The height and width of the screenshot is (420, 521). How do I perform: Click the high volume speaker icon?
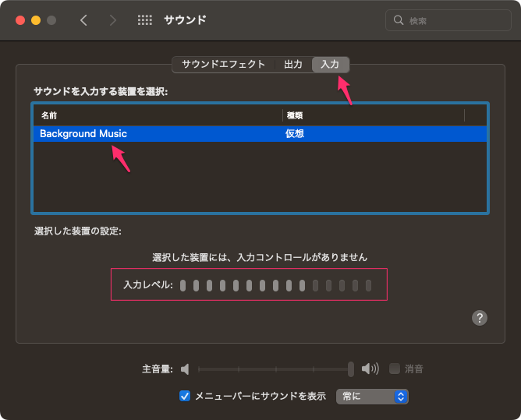coord(370,369)
